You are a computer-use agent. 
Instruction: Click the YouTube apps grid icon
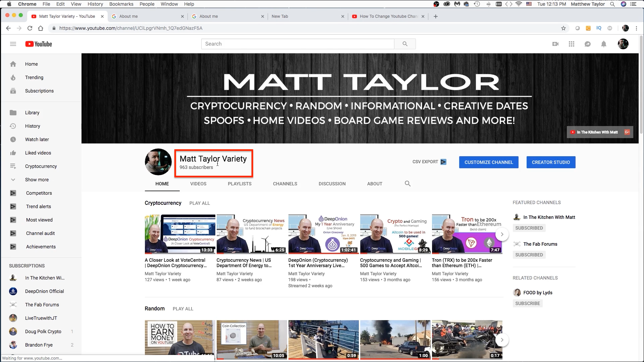point(572,44)
